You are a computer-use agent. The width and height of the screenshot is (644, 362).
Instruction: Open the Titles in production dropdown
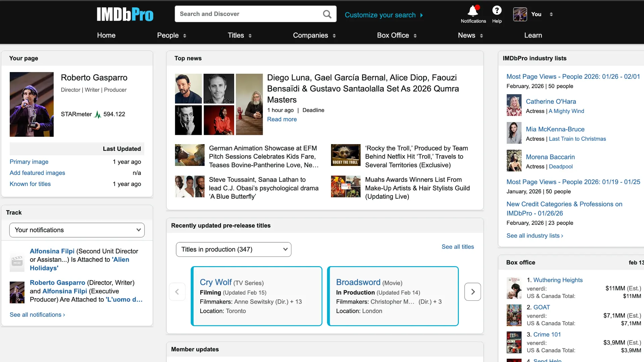pos(233,249)
